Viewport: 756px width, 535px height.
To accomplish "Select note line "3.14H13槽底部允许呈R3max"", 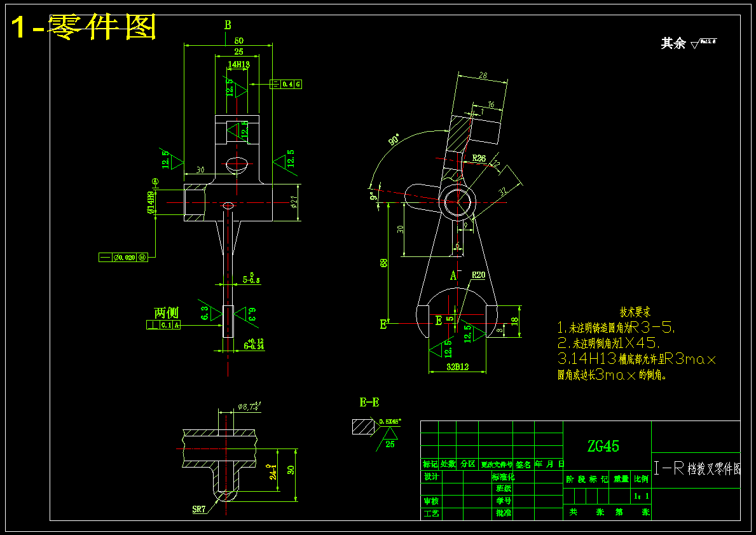I will (636, 359).
